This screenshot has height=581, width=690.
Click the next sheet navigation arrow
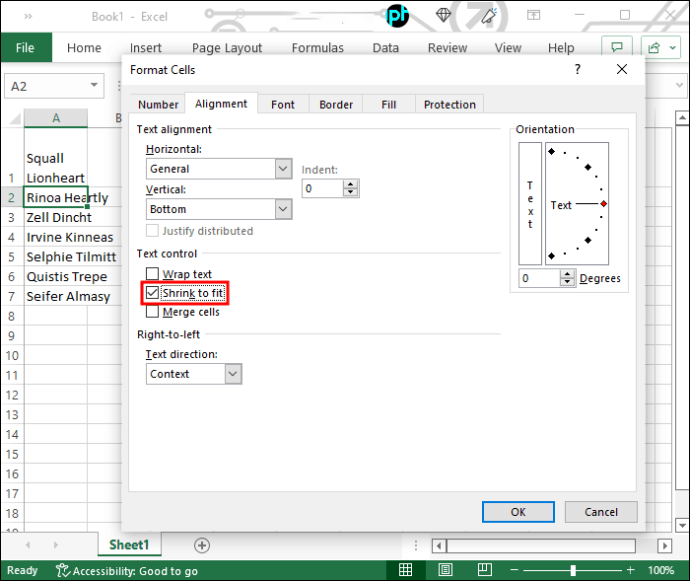[x=55, y=545]
